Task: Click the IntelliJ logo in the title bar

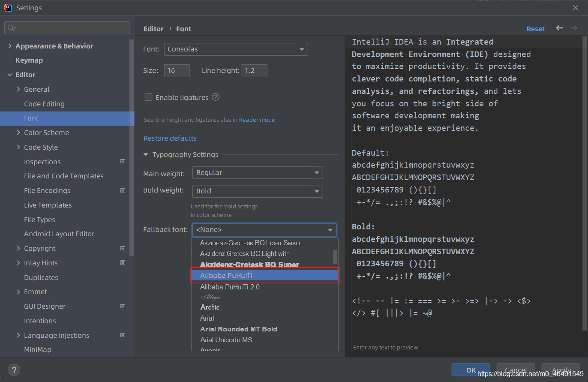Action: click(8, 8)
